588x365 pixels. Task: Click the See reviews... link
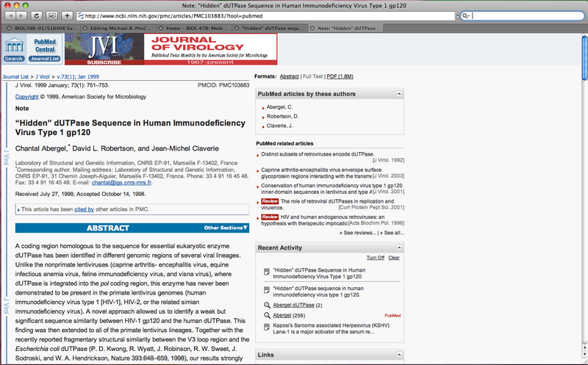coord(358,233)
